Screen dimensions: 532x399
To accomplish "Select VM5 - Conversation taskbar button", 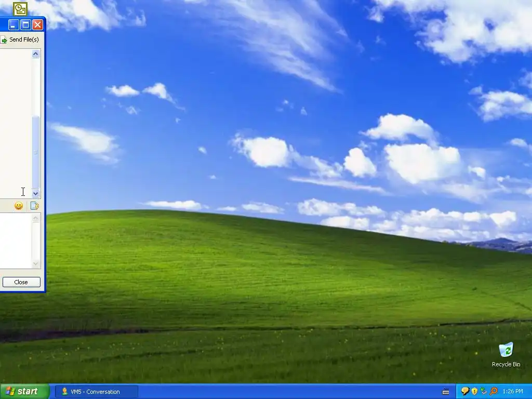I will (x=96, y=392).
